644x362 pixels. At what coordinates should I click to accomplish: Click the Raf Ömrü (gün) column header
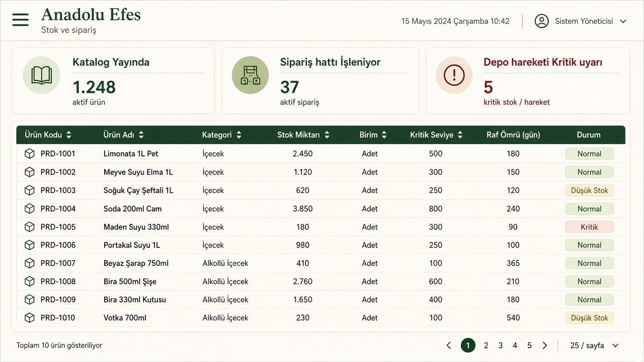coord(513,135)
